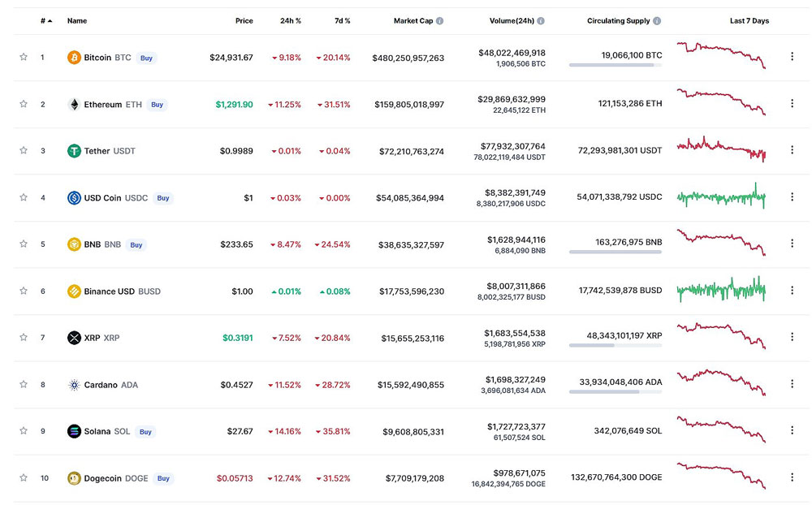The image size is (812, 505).
Task: Open the Ethereum 7-day price chart
Action: click(x=721, y=101)
